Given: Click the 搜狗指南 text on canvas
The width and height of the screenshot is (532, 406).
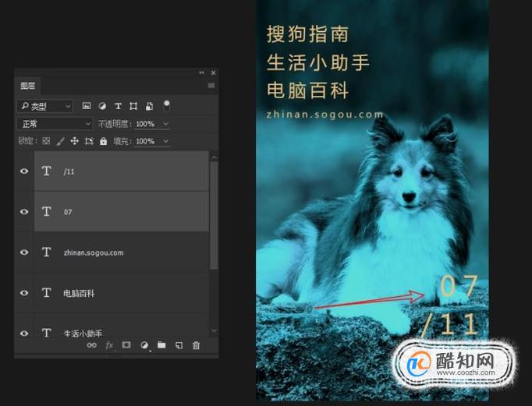Looking at the screenshot, I should pyautogui.click(x=307, y=34).
